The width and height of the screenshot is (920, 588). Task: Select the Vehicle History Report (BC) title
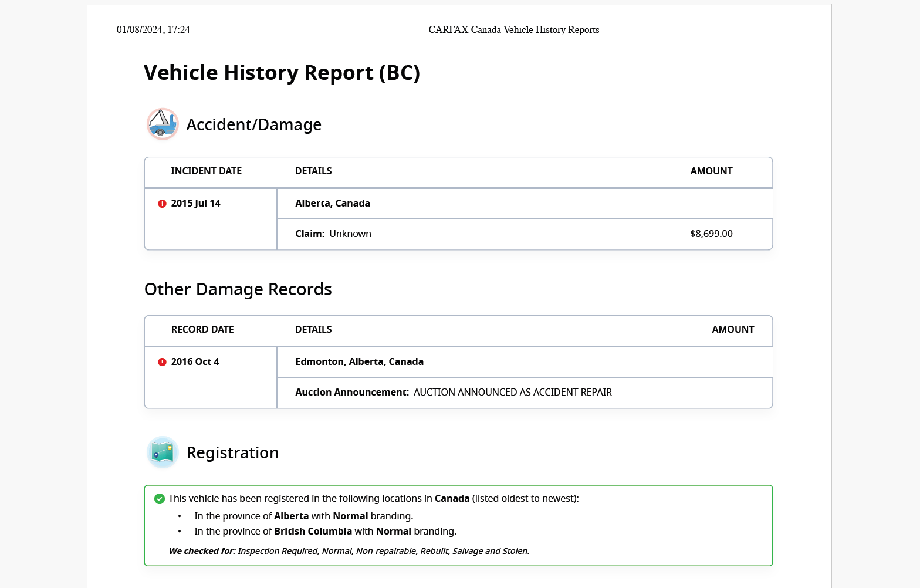pos(282,73)
